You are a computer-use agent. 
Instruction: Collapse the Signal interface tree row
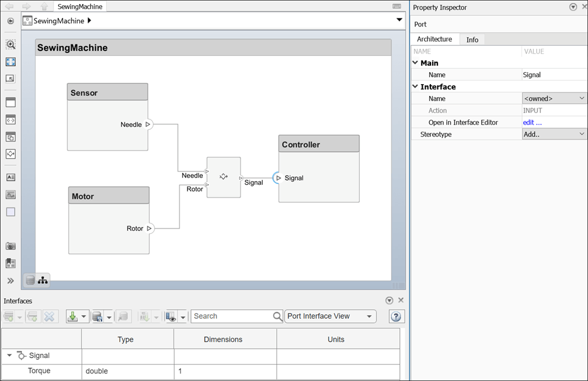(9, 356)
